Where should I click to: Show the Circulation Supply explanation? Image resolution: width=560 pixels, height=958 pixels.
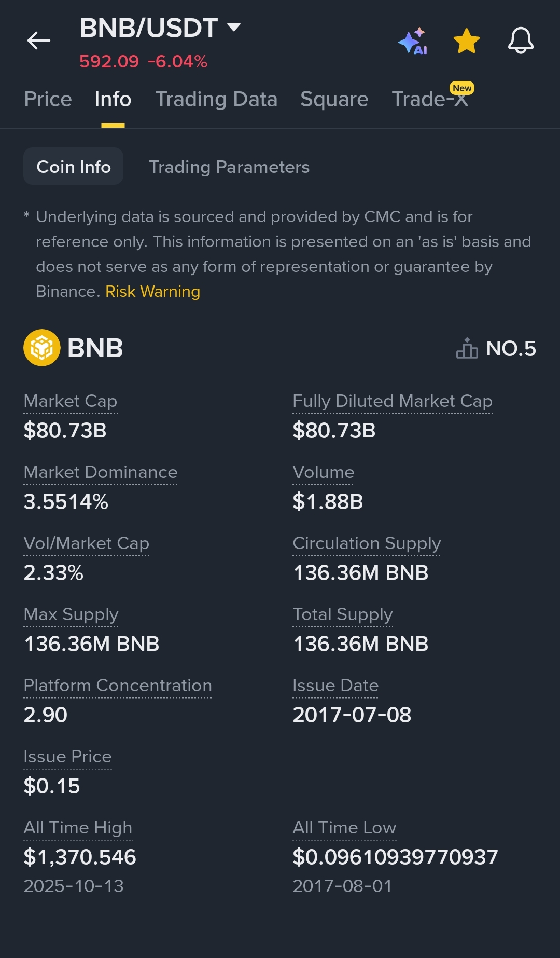tap(367, 543)
